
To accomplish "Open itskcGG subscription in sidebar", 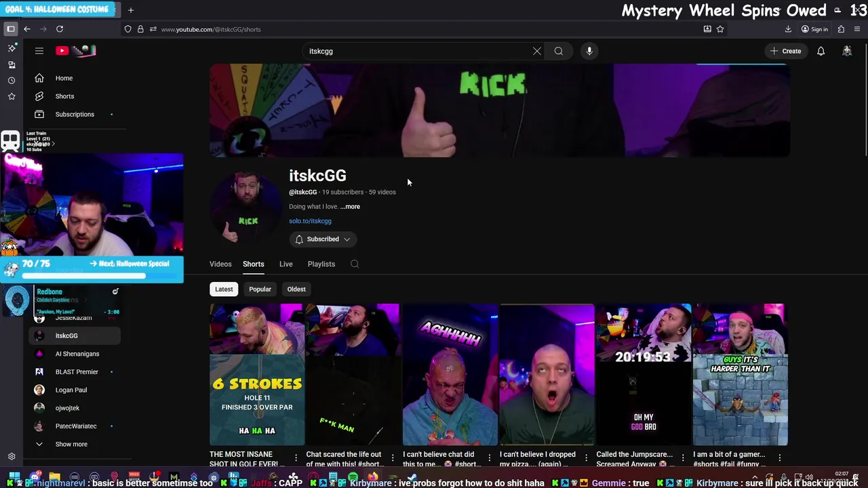I will click(x=75, y=336).
